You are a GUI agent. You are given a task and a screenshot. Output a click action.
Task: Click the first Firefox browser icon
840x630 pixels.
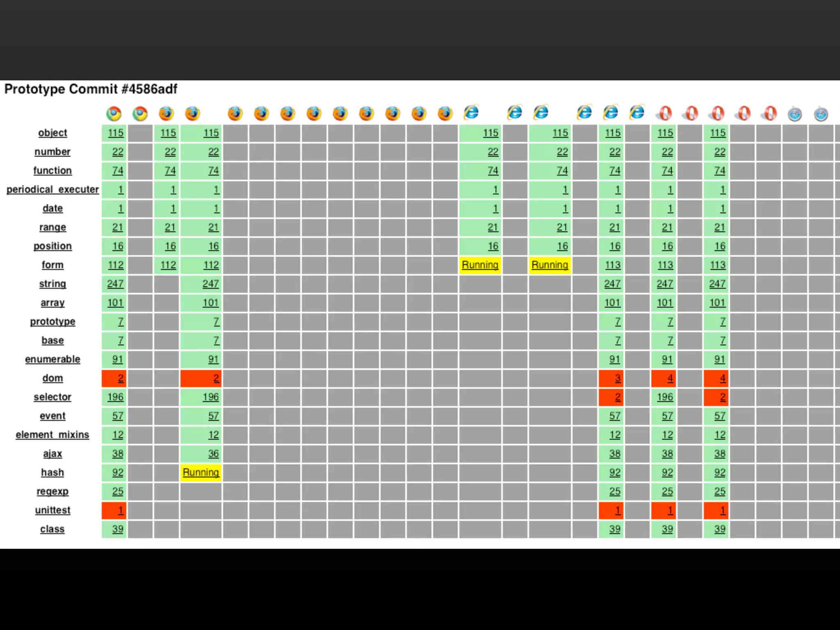166,113
